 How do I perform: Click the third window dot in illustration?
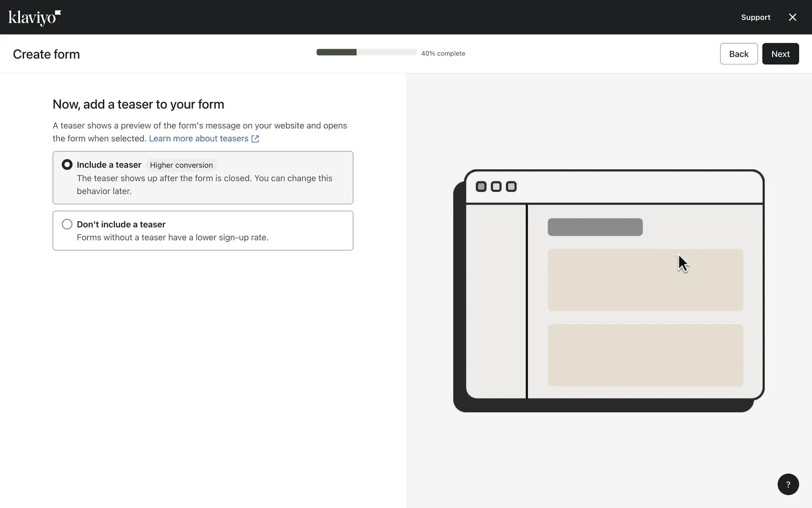coord(511,187)
